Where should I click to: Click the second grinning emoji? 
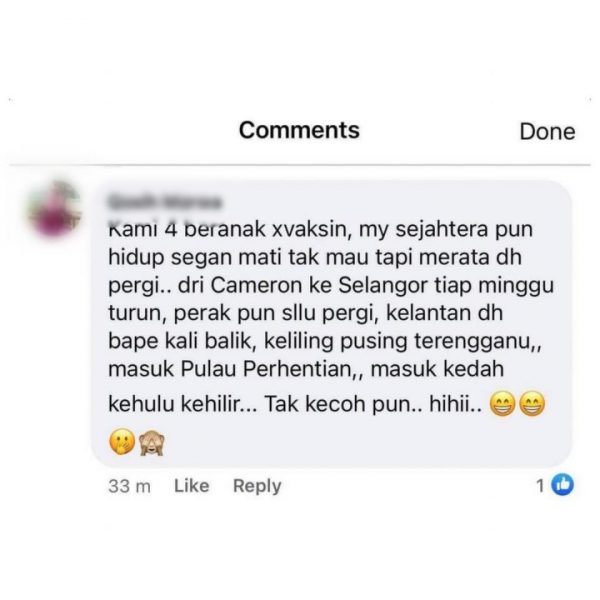pyautogui.click(x=532, y=404)
